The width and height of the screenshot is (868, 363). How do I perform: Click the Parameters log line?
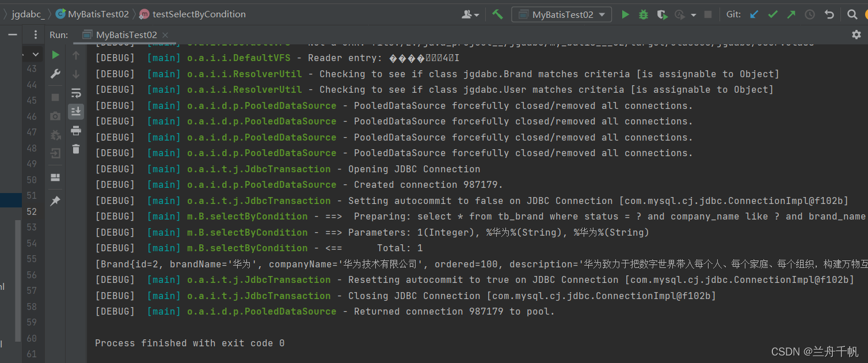tap(372, 232)
